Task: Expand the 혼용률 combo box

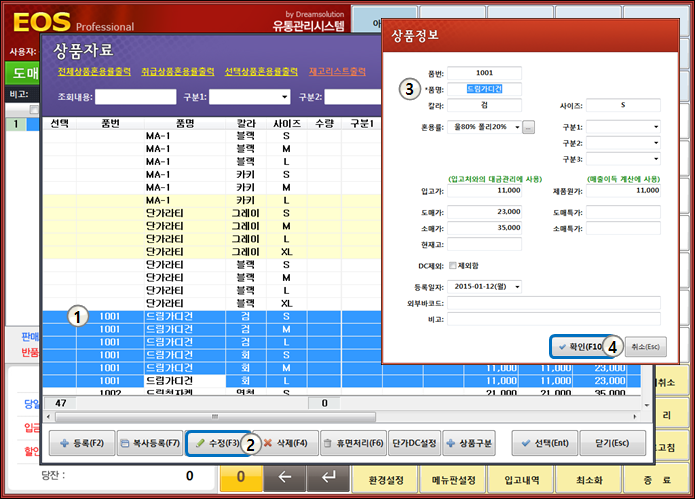Action: (517, 127)
